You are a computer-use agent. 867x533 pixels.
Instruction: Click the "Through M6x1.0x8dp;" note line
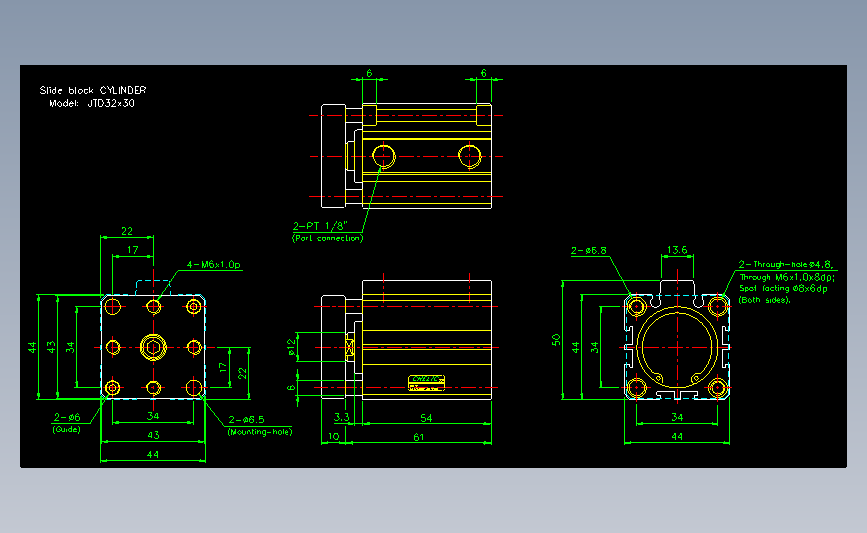pyautogui.click(x=787, y=277)
